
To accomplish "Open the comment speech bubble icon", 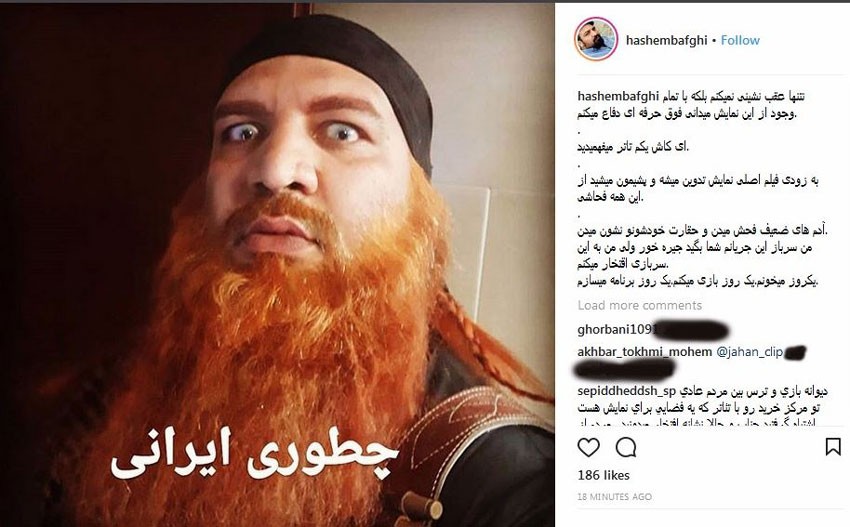I will [626, 447].
